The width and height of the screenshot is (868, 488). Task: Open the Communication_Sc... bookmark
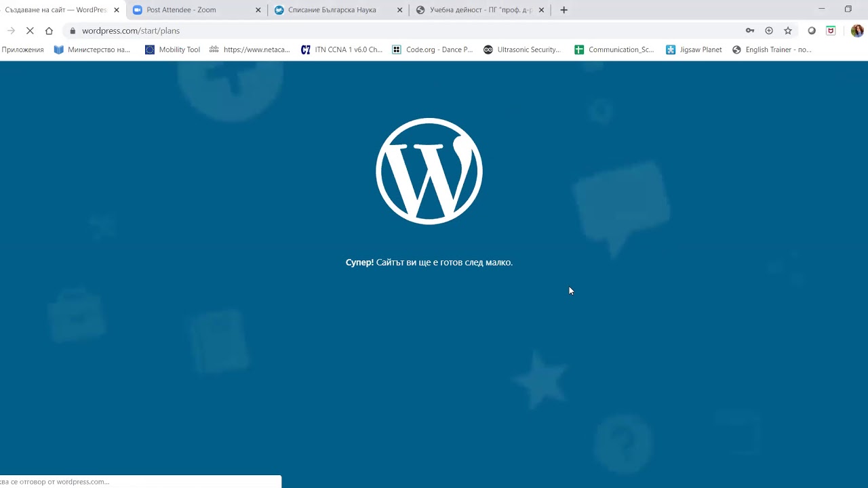tap(614, 49)
